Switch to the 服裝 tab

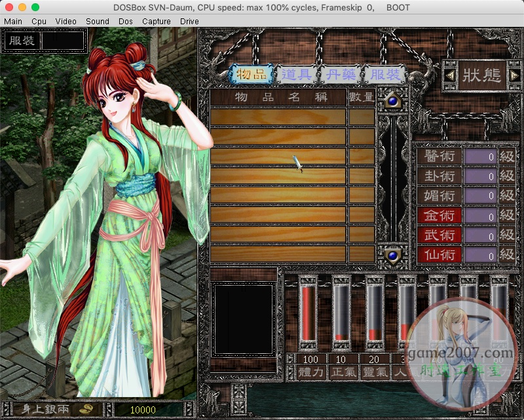[384, 74]
